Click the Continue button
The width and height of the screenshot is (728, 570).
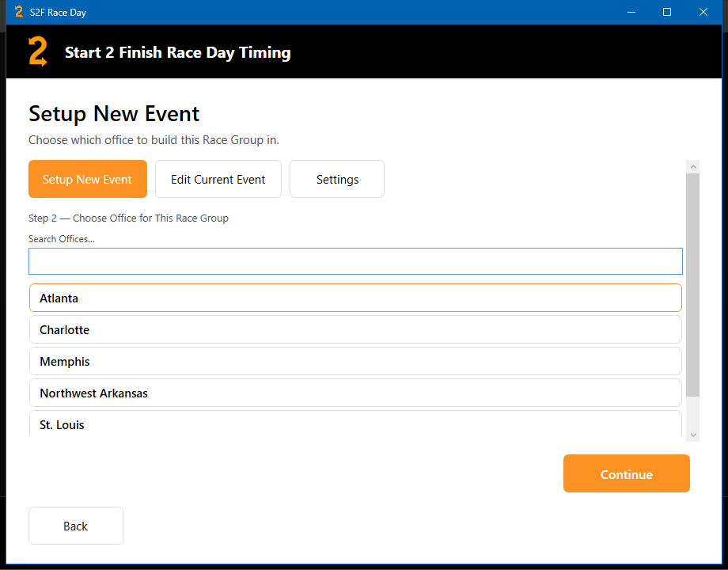click(627, 473)
